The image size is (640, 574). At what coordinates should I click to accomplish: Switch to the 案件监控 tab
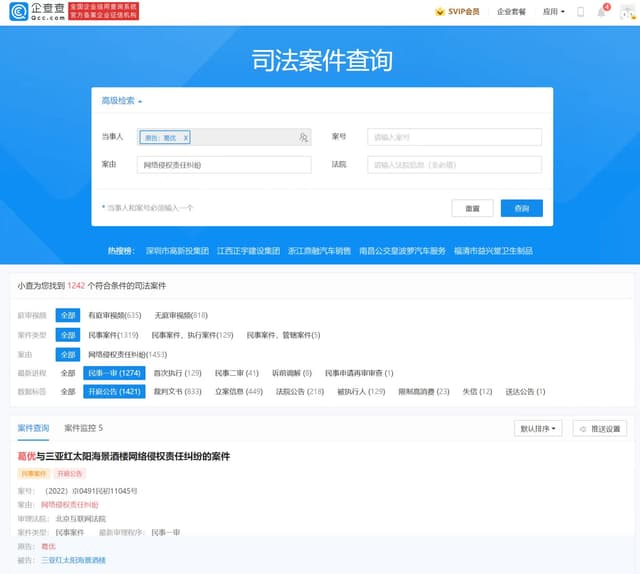point(83,428)
